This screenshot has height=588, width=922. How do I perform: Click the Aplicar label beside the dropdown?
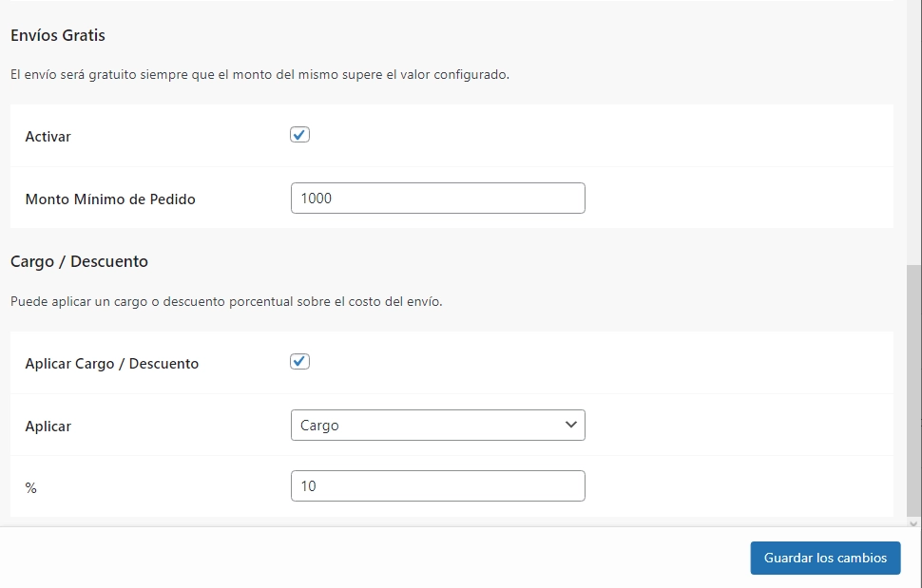coord(48,427)
